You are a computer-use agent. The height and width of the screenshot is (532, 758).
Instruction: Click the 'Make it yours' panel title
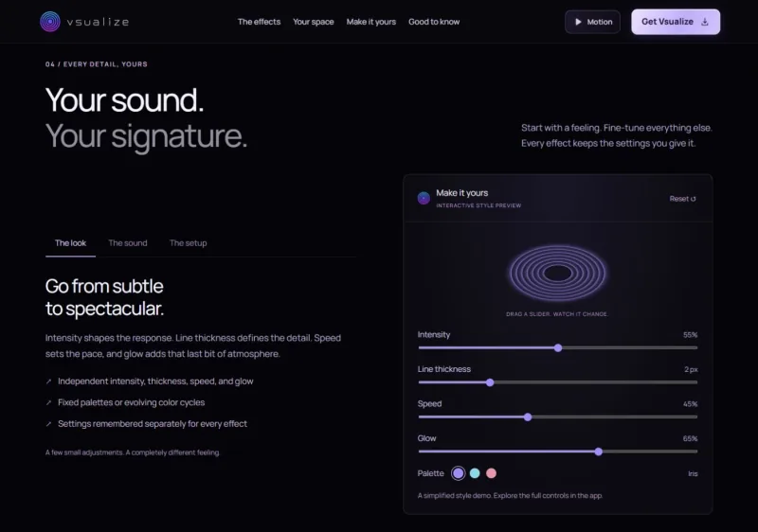462,193
